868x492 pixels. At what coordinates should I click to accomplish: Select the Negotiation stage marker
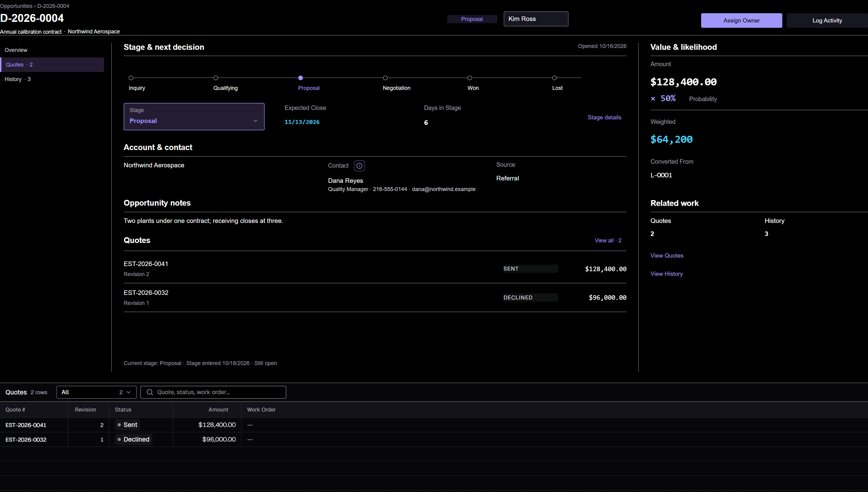pyautogui.click(x=385, y=78)
